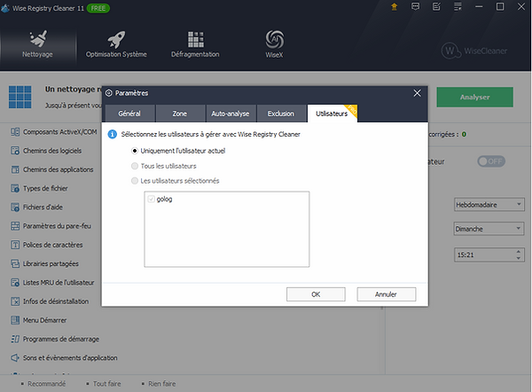Click the notes edit icon in title bar
The width and height of the screenshot is (532, 392).
pyautogui.click(x=436, y=7)
